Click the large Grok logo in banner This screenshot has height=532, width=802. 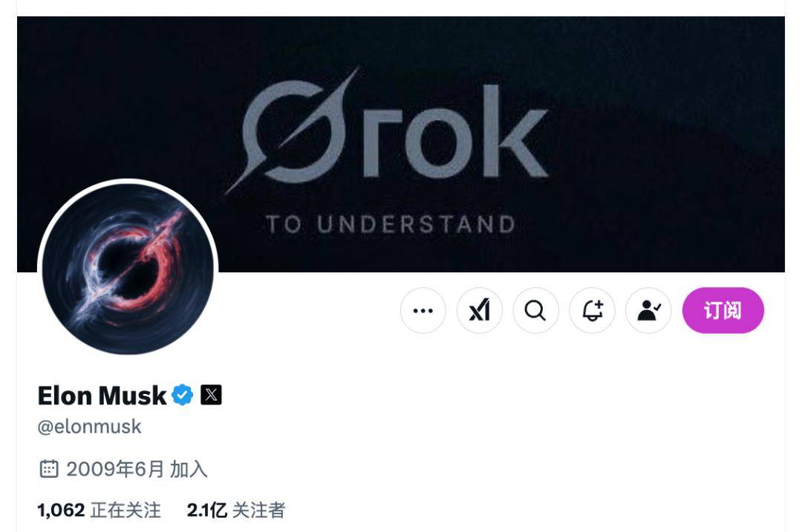click(387, 131)
